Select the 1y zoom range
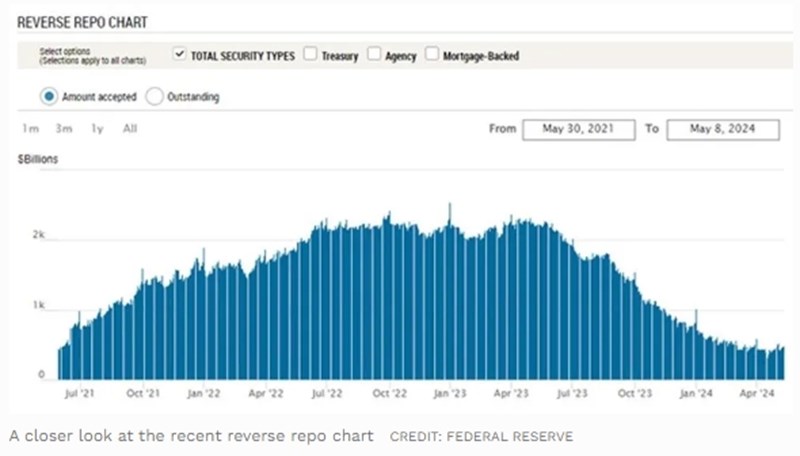800x456 pixels. pos(97,128)
